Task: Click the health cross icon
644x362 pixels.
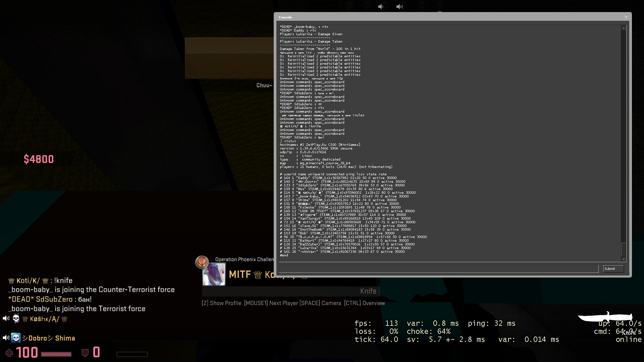Action: point(9,353)
